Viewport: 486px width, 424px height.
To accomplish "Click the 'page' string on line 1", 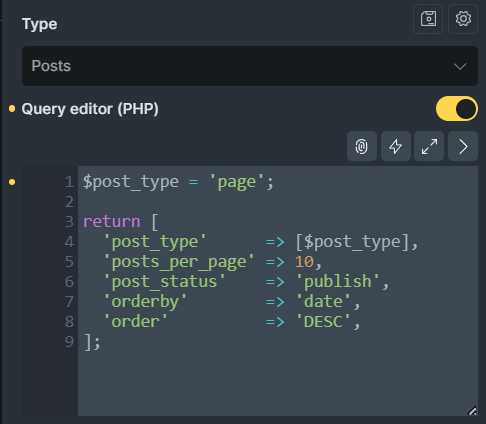I will point(236,182).
